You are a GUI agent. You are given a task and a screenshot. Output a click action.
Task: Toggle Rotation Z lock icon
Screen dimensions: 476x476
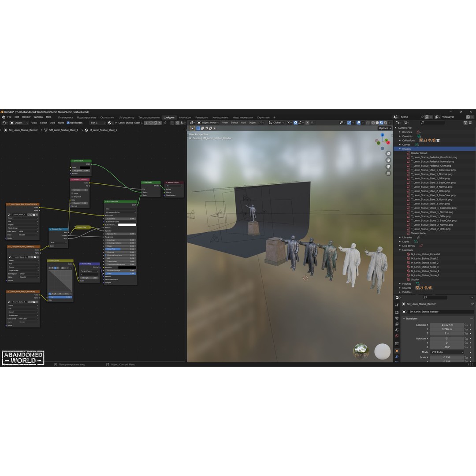(466, 347)
